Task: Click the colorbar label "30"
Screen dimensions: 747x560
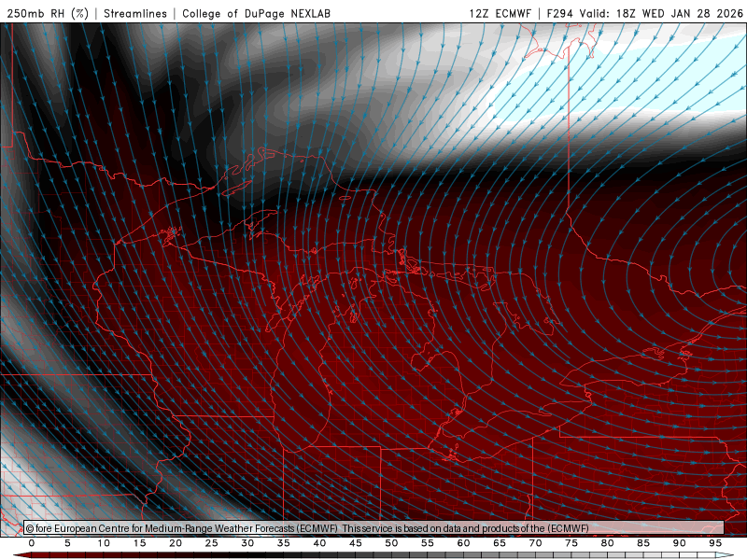Action: click(x=247, y=543)
